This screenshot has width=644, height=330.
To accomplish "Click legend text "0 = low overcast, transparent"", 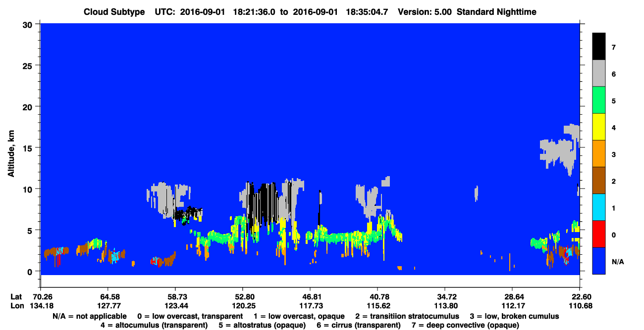I will 190,316.
